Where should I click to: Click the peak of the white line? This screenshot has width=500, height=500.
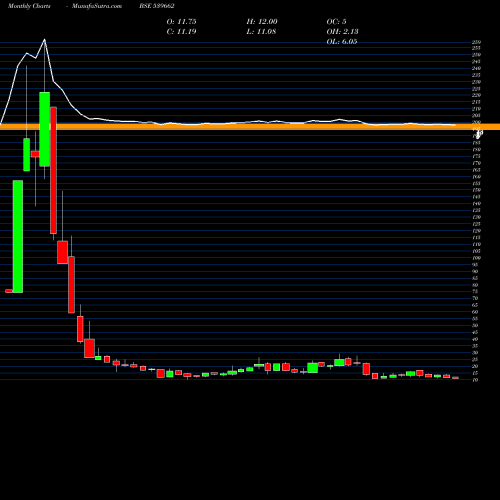[44, 40]
